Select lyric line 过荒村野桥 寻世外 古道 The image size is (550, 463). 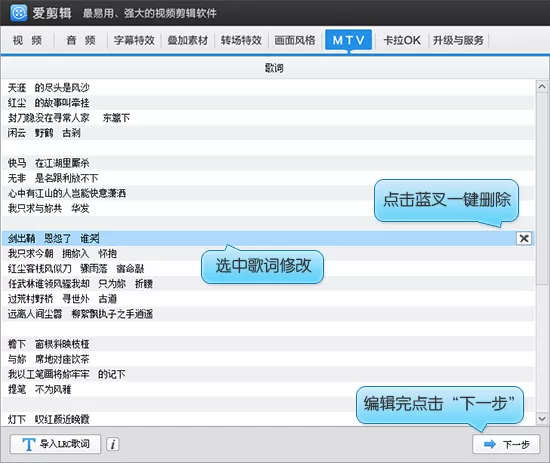tap(268, 299)
